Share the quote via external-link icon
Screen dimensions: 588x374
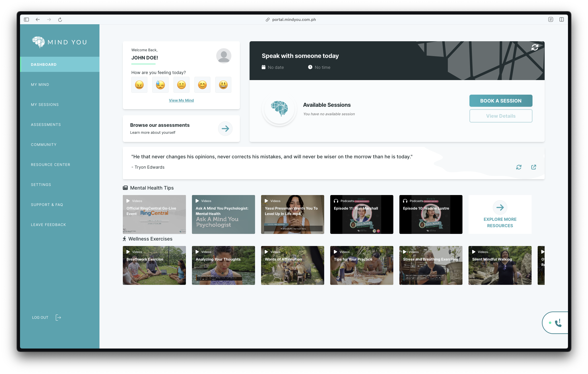[x=533, y=167]
